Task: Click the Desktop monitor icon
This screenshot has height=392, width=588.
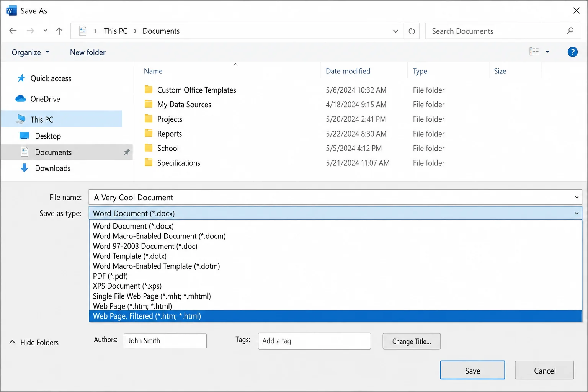Action: click(24, 136)
